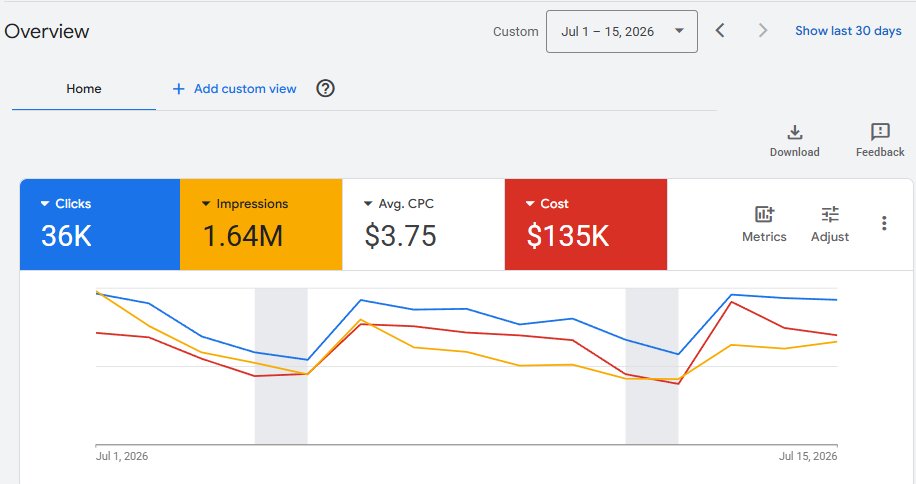Open the Download icon

tap(794, 133)
